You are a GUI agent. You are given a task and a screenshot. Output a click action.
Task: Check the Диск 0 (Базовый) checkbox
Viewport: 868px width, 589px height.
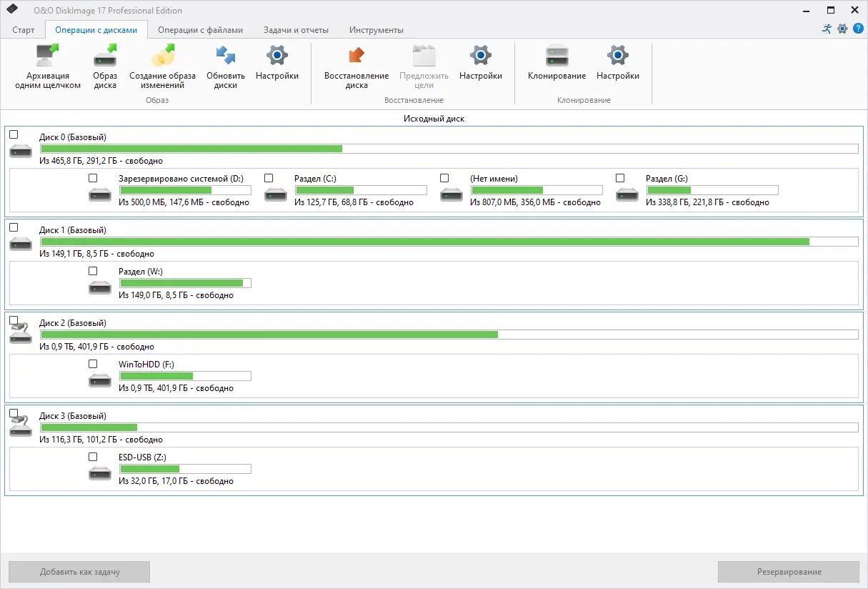coord(14,134)
